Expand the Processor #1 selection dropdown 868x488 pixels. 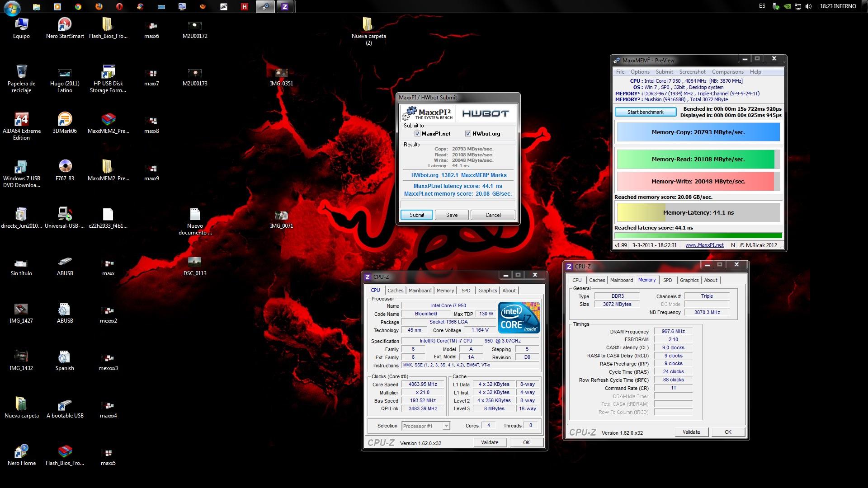pos(446,426)
